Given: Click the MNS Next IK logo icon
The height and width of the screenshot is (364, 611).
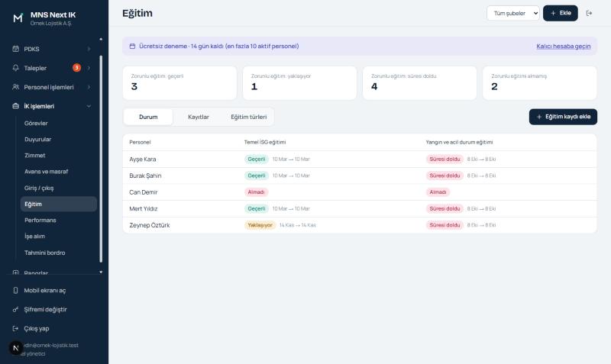Looking at the screenshot, I should (18, 18).
